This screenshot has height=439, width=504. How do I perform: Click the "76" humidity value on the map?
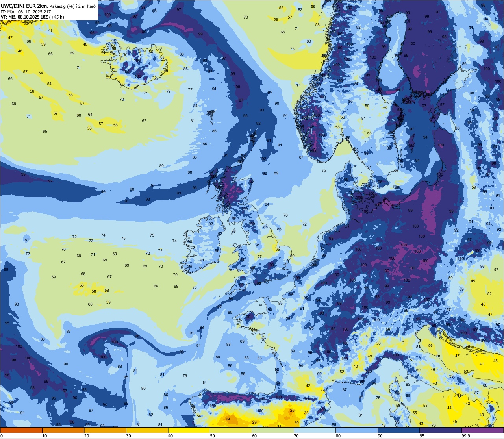(x=285, y=215)
